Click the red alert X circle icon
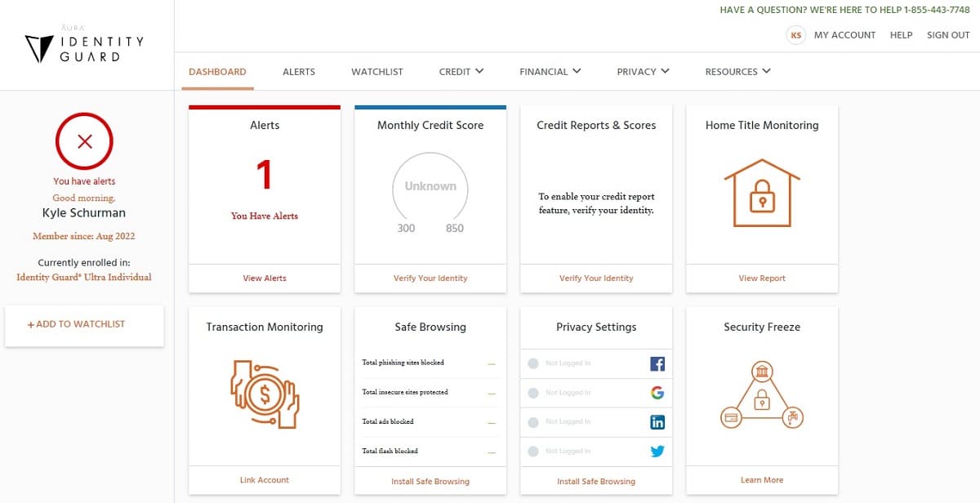Viewport: 980px width, 503px height. point(84,141)
